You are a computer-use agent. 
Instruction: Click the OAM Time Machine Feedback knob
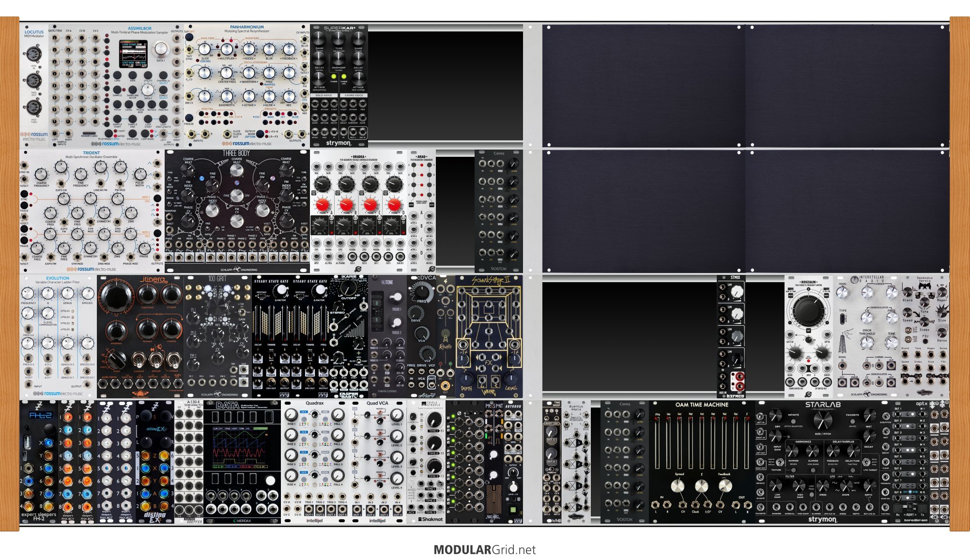[x=724, y=485]
